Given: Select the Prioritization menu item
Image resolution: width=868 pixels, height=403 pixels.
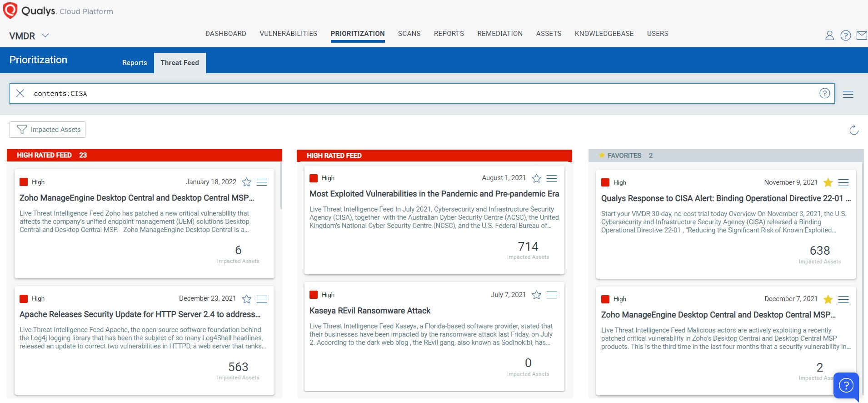Looking at the screenshot, I should click(358, 34).
